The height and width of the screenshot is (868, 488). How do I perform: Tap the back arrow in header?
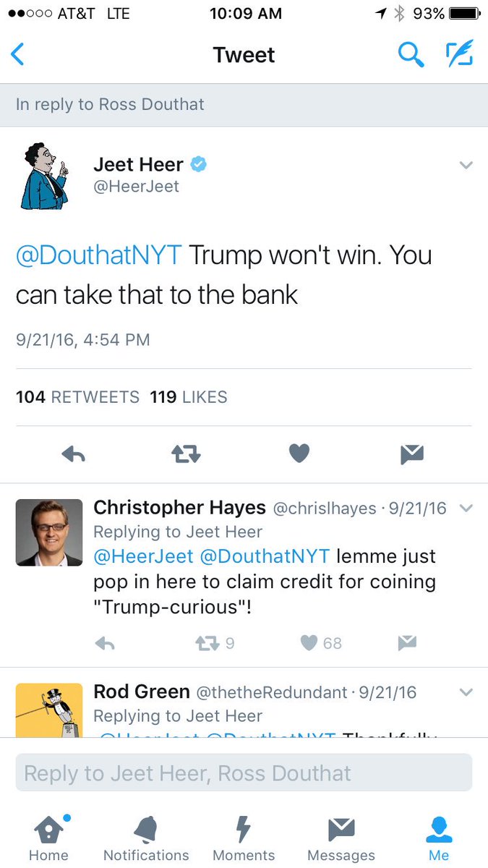18,55
